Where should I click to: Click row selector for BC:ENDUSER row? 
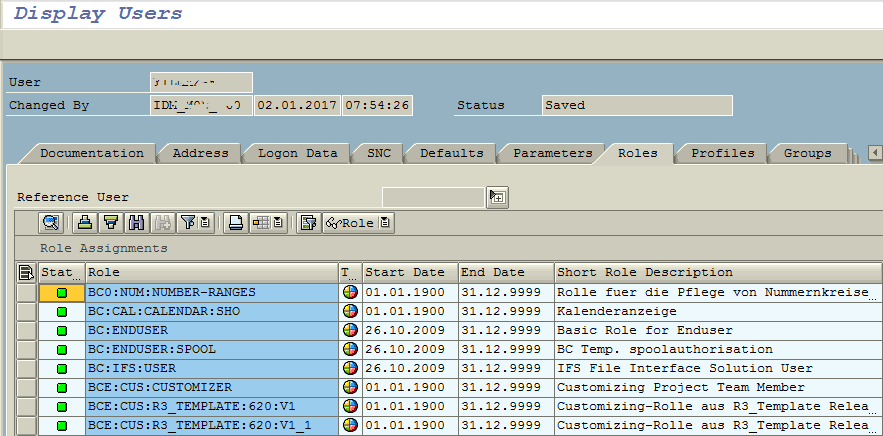coord(26,330)
